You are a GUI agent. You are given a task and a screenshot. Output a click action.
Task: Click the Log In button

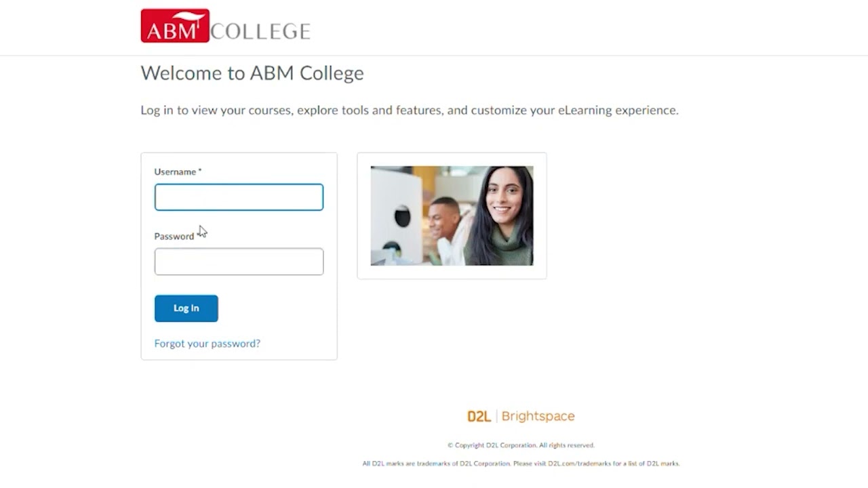point(186,308)
